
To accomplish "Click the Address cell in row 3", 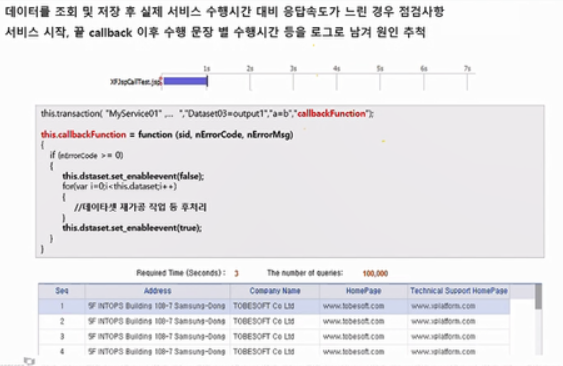I will pyautogui.click(x=157, y=337).
